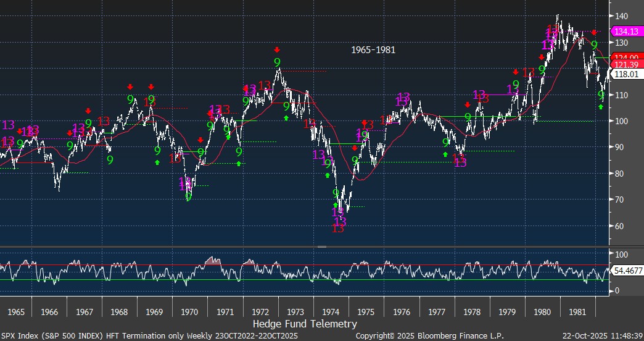Click green up arrow below the 1982 low
644x341 pixels.
(x=600, y=107)
